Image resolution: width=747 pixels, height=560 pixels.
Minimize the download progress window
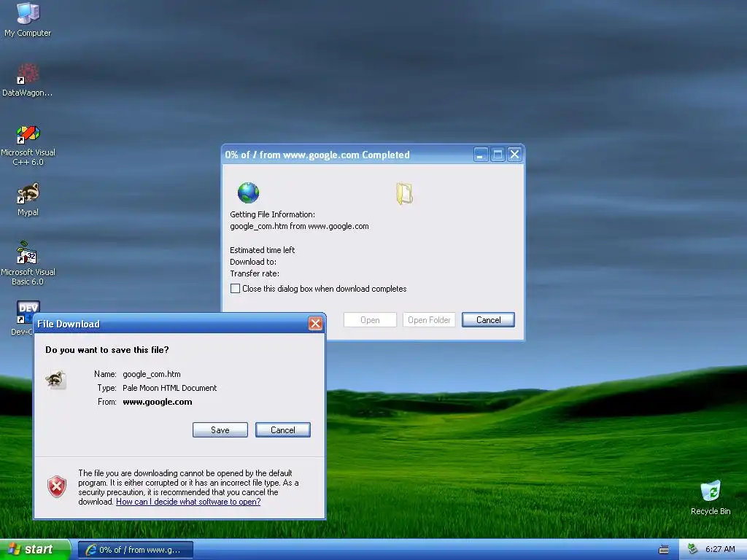[x=481, y=155]
